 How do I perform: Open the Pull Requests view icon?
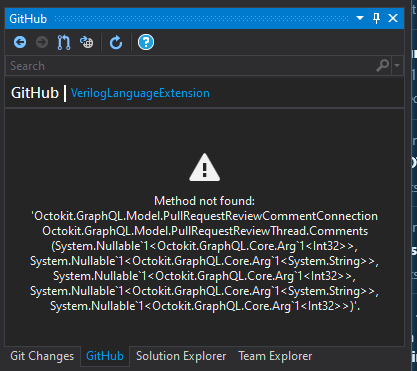(x=64, y=42)
